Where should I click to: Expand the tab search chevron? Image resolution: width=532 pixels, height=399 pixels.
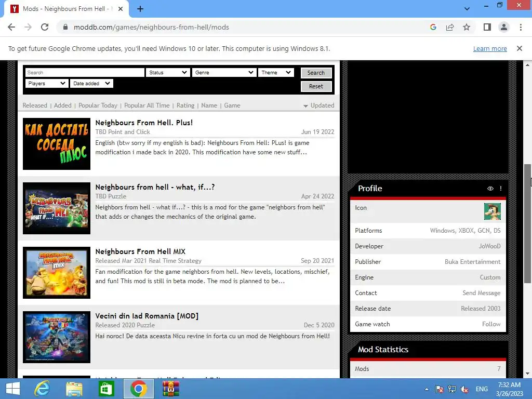click(x=467, y=9)
